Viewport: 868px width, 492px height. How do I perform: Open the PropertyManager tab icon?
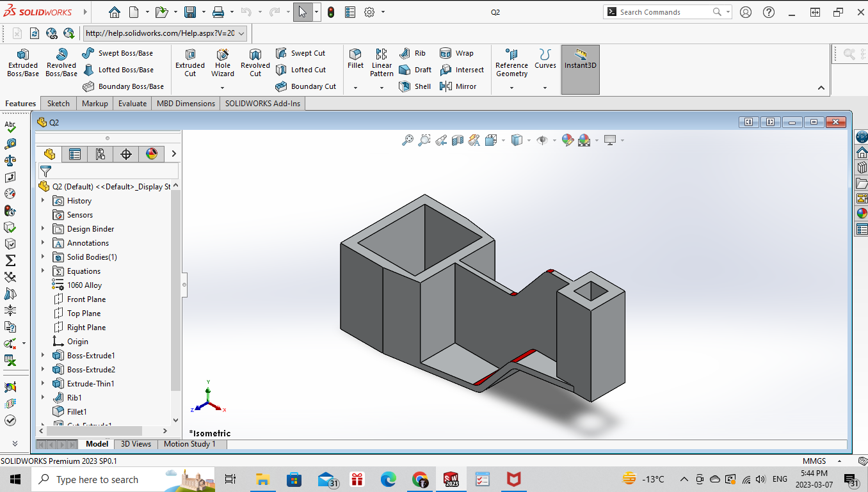click(75, 154)
